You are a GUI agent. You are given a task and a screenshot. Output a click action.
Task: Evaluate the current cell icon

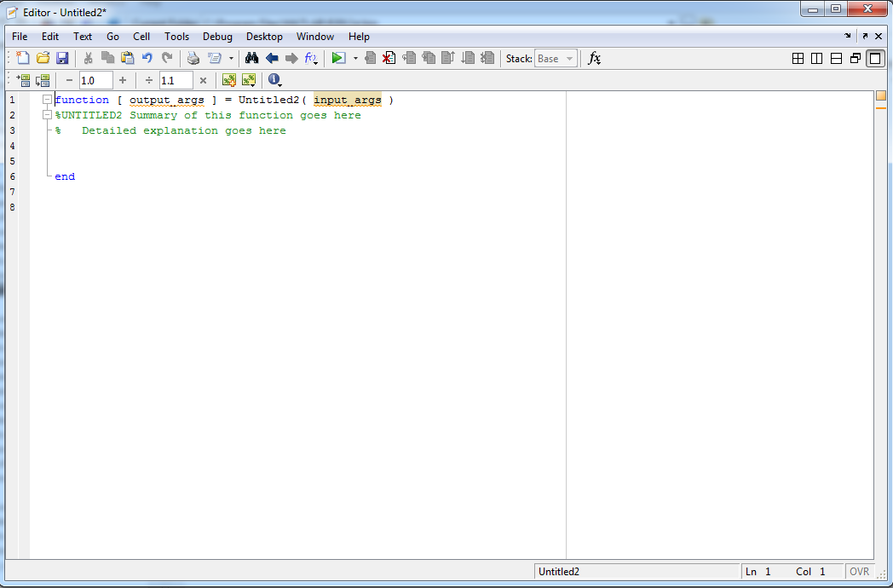tap(23, 80)
